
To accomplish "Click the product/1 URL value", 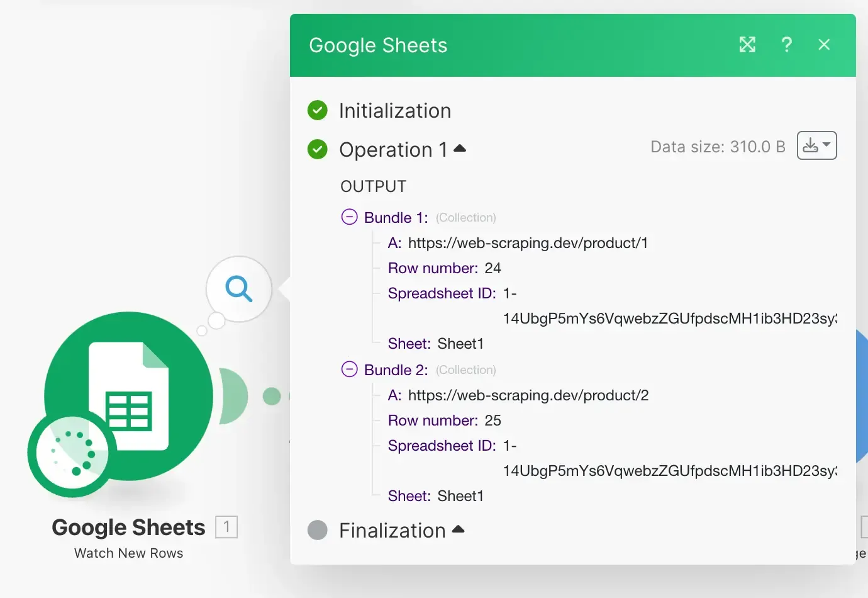I will [528, 243].
